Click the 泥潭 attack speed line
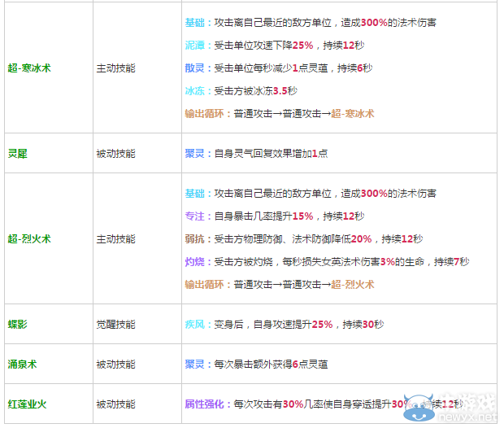504x428 pixels. click(x=275, y=46)
